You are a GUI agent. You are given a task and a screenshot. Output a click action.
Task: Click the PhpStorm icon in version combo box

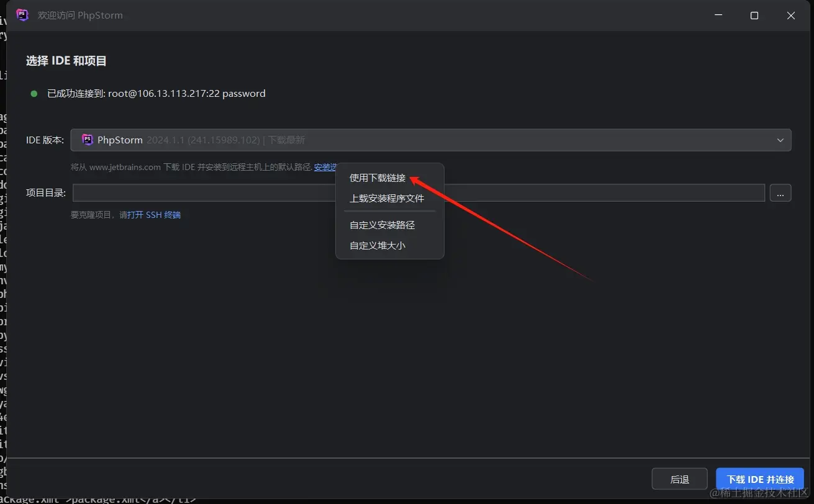coord(88,140)
